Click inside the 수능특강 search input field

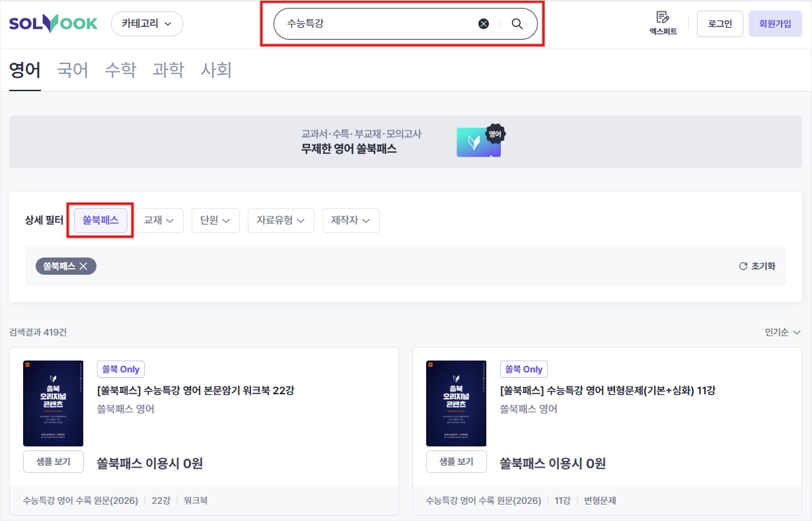[377, 24]
